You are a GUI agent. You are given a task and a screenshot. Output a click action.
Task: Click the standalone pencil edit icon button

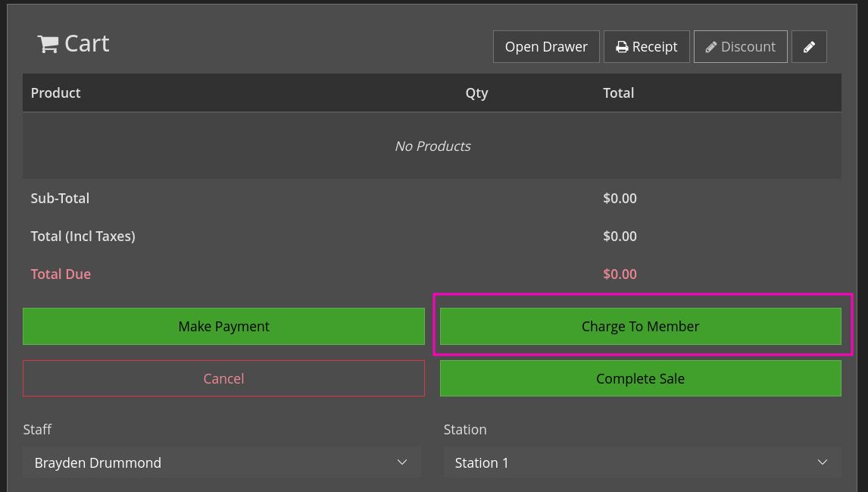click(809, 47)
